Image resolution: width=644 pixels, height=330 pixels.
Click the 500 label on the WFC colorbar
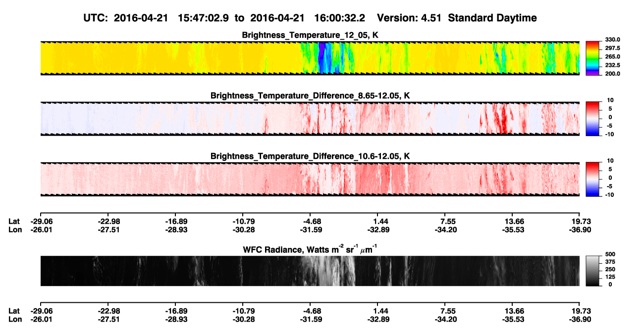click(611, 255)
